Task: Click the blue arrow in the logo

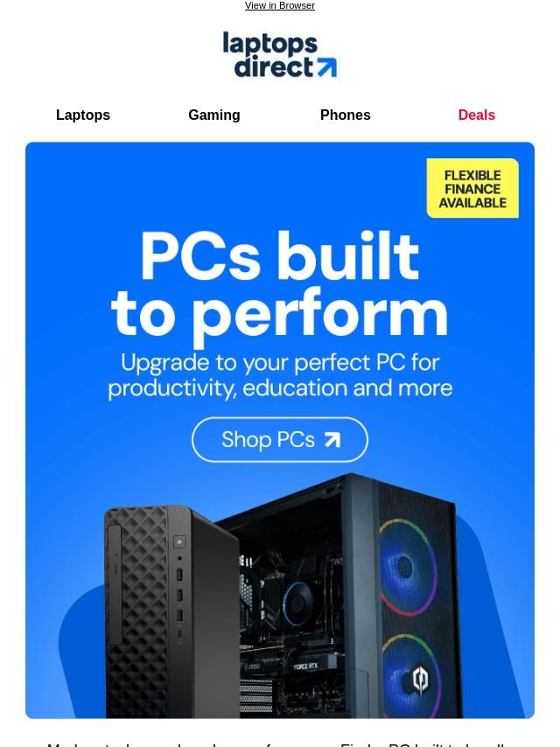Action: 327,67
